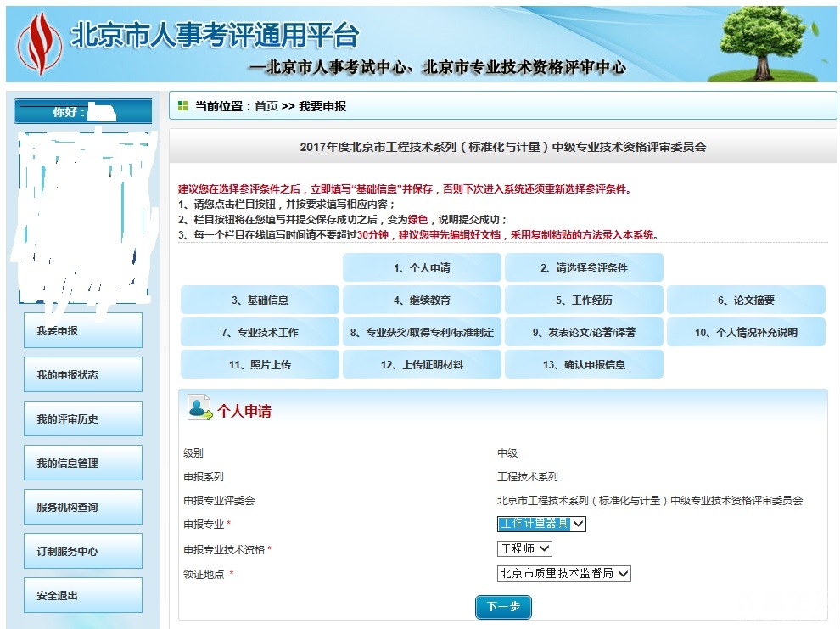Select 我要申报 in the sidebar
This screenshot has height=629, width=840.
tap(83, 331)
